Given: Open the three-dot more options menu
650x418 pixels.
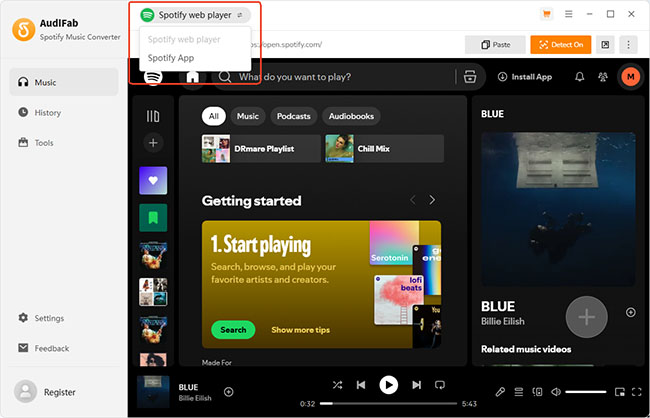Looking at the screenshot, I should (628, 45).
